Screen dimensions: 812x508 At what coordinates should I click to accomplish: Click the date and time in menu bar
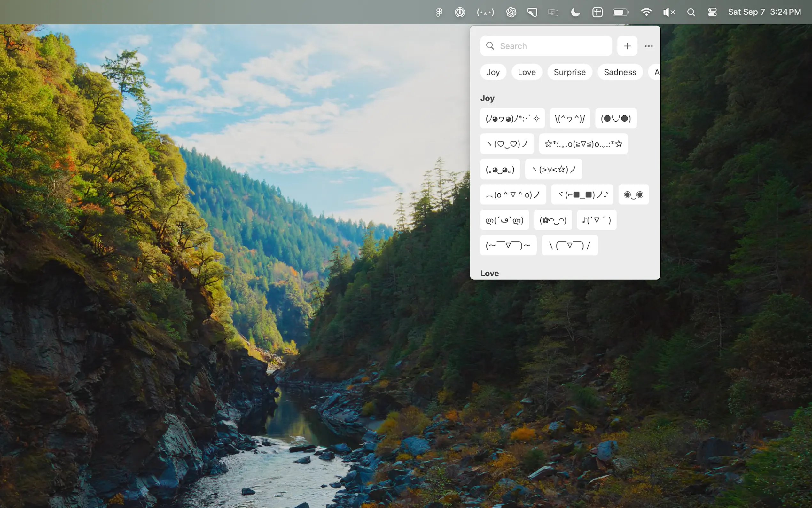tap(764, 12)
